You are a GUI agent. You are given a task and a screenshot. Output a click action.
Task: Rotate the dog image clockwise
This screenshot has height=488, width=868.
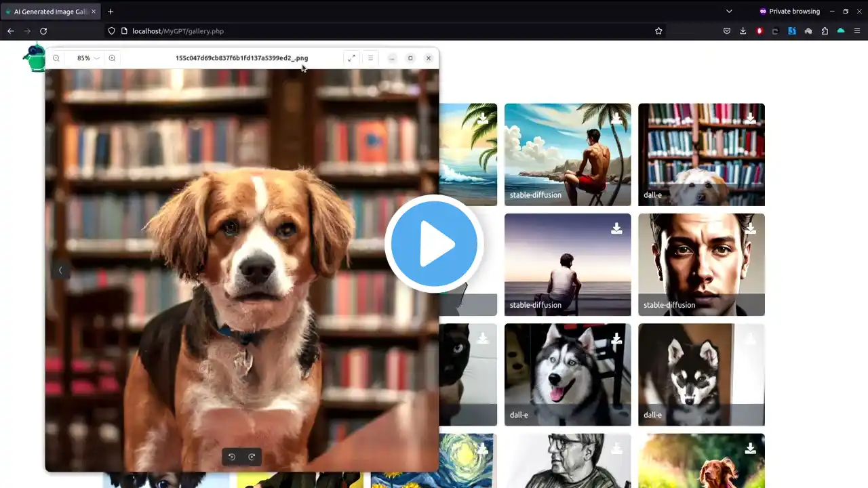(252, 457)
